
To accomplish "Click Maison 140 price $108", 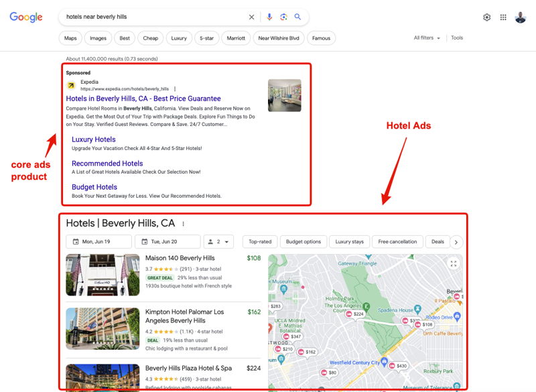I will coord(254,258).
